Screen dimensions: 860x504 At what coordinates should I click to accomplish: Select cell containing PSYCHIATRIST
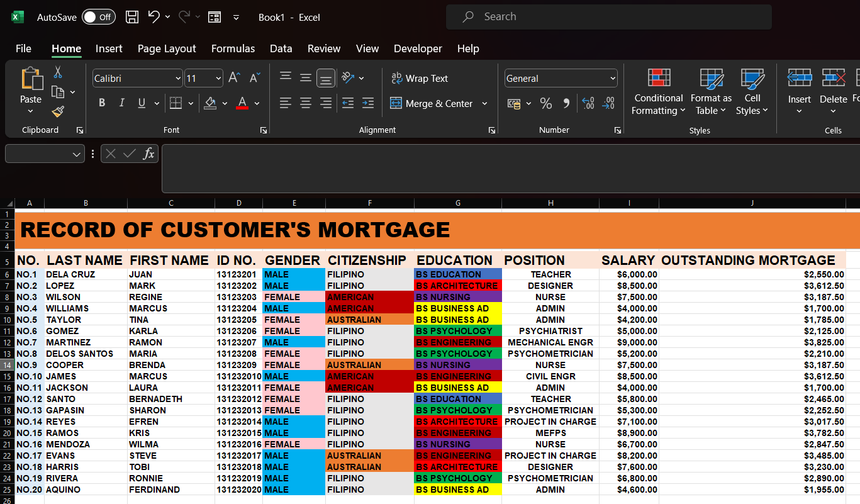click(550, 331)
